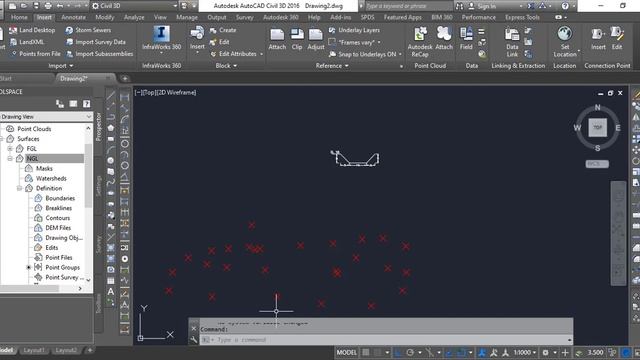Click Import Survey Data
The height and width of the screenshot is (360, 640).
(x=96, y=42)
